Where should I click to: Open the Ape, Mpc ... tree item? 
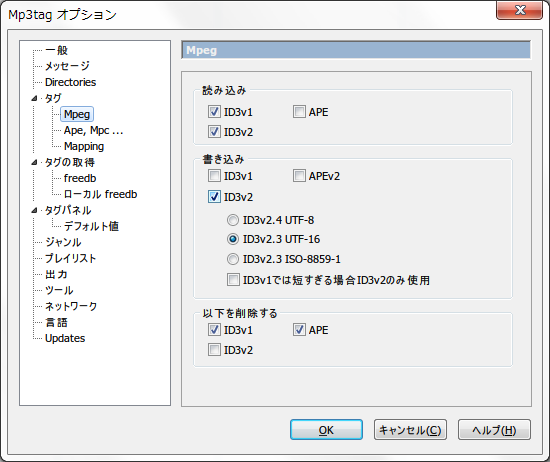(93, 130)
